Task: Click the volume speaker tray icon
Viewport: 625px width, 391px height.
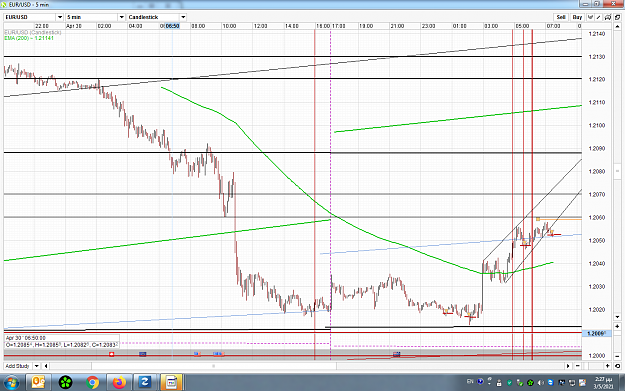Action: pyautogui.click(x=540, y=383)
